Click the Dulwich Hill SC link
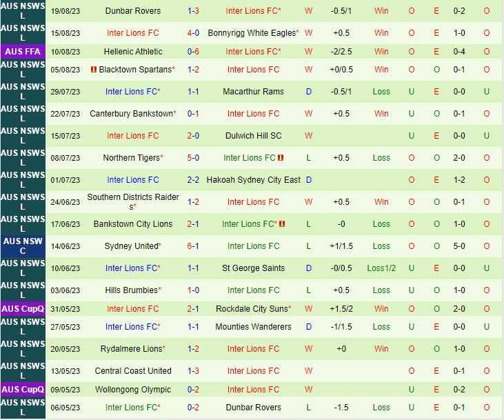The image size is (504, 420). coord(253,136)
